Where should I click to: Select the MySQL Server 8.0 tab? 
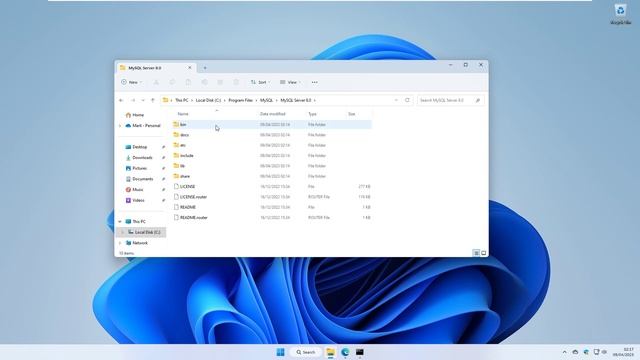pos(156,68)
